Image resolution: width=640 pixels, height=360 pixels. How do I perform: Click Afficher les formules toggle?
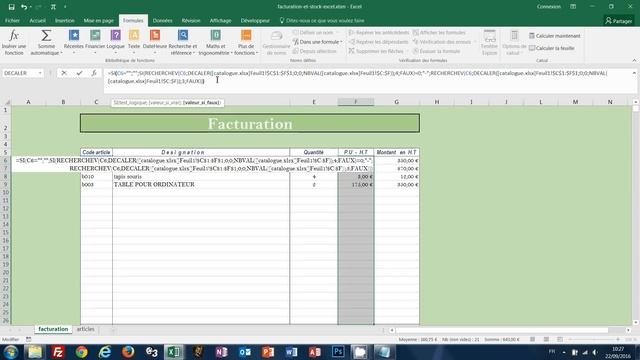click(439, 32)
